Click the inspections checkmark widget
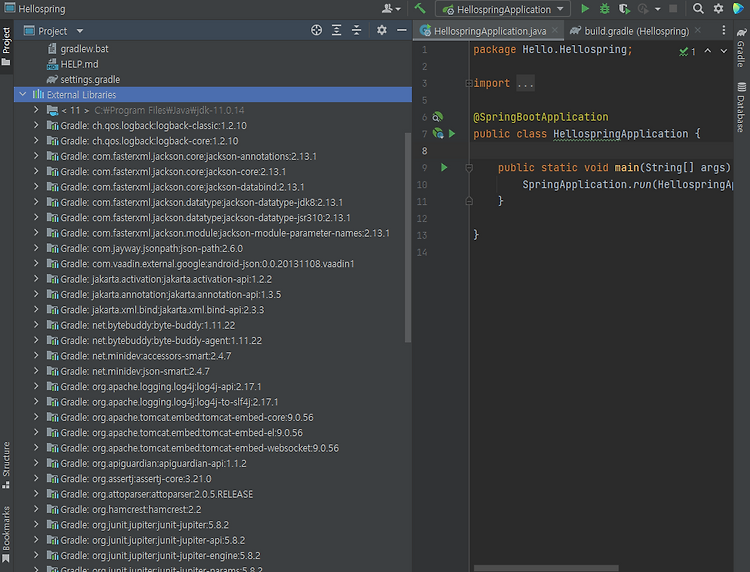750x572 pixels. [687, 51]
